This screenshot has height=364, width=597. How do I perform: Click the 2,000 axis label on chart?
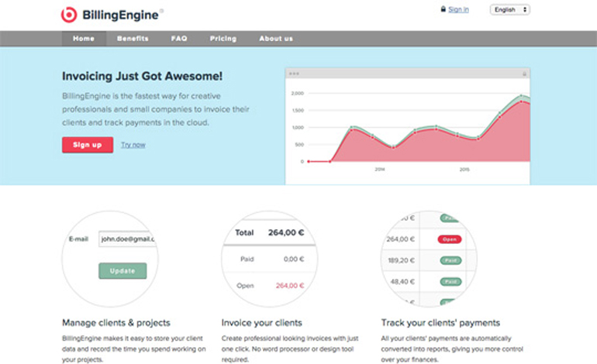click(x=298, y=93)
